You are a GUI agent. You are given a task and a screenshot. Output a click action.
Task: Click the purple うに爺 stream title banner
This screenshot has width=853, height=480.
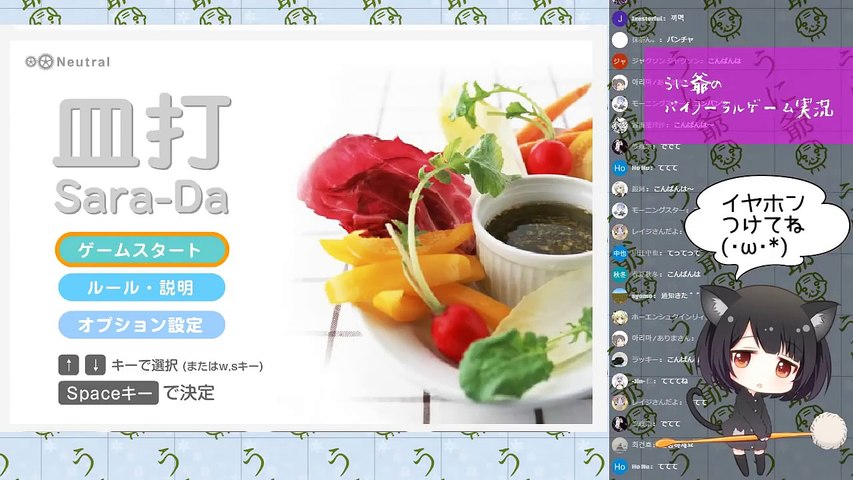tap(748, 95)
